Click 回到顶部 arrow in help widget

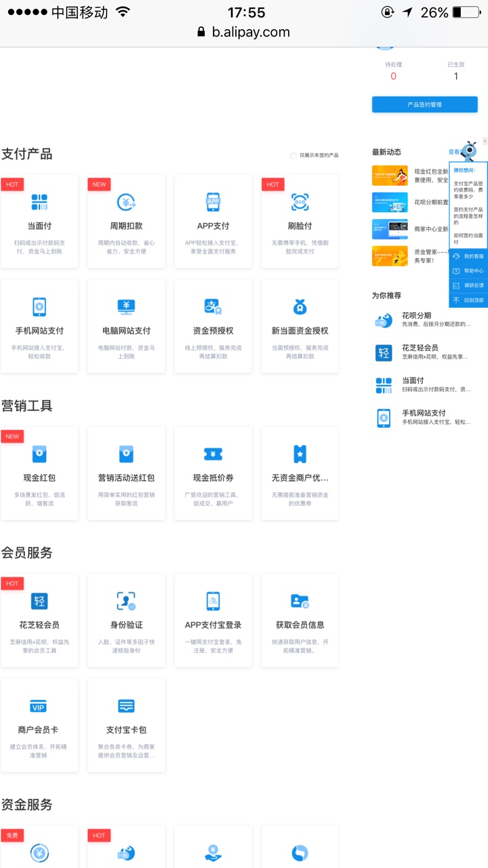pos(456,300)
